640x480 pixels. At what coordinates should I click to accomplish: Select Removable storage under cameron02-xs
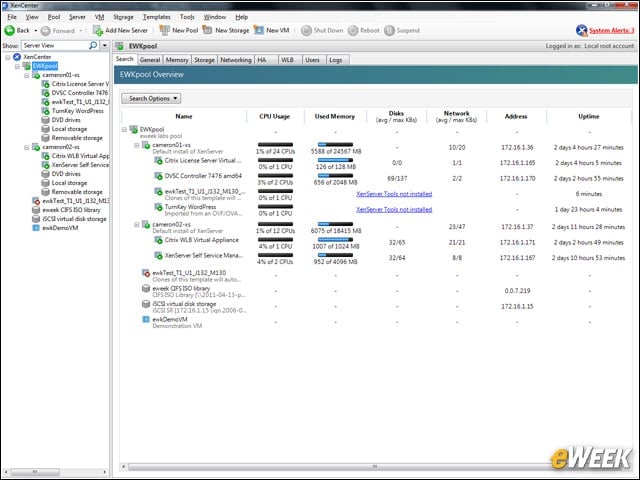pyautogui.click(x=77, y=192)
